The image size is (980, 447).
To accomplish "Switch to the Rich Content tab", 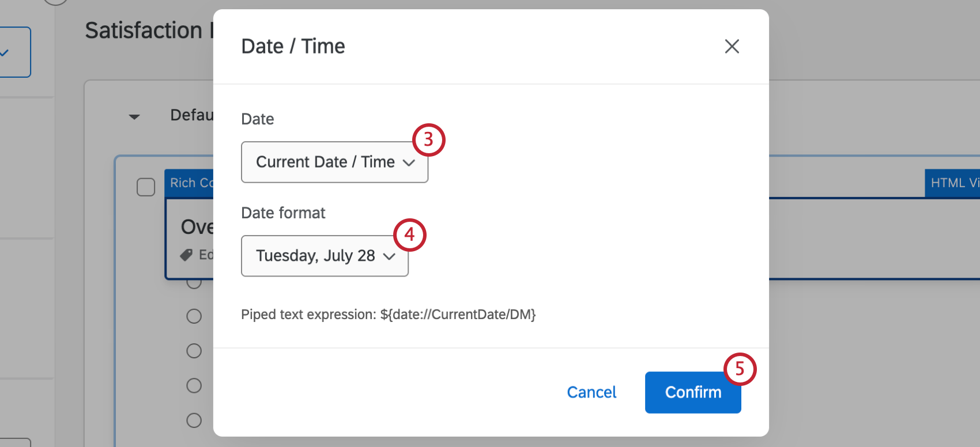I will point(190,183).
